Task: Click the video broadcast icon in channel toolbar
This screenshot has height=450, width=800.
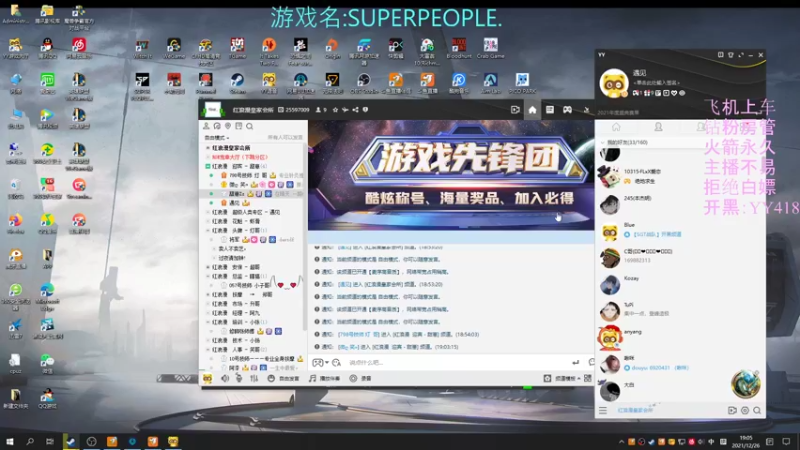Action: 515,110
